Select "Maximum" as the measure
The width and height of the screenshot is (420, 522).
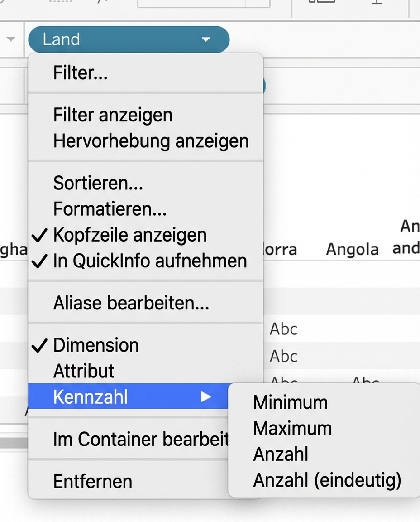tap(292, 428)
